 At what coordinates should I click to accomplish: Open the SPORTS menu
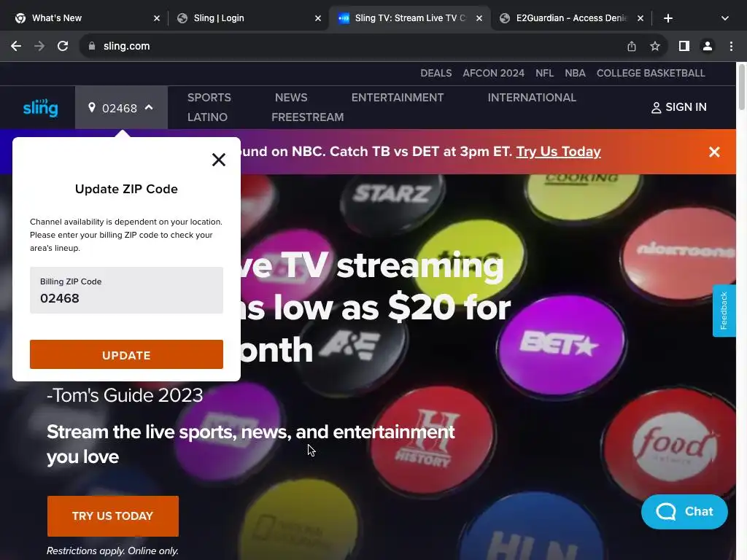coord(209,98)
